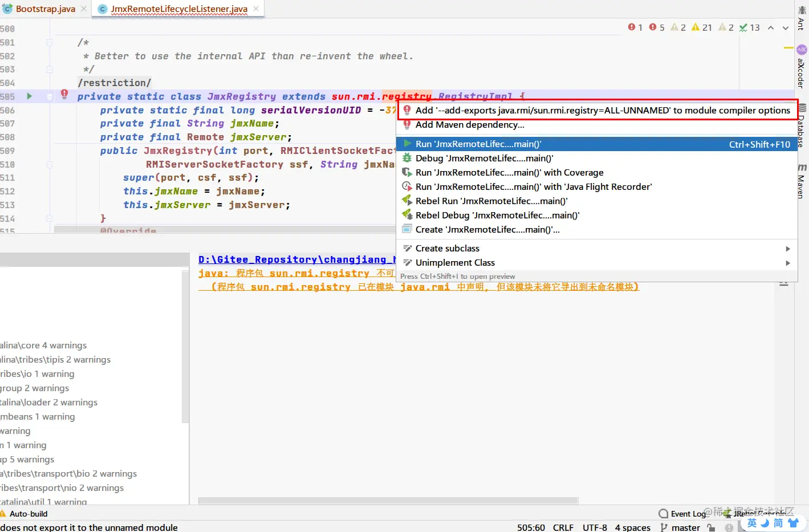
Task: Open the D:\Gitee_Repository file path link
Action: click(297, 259)
